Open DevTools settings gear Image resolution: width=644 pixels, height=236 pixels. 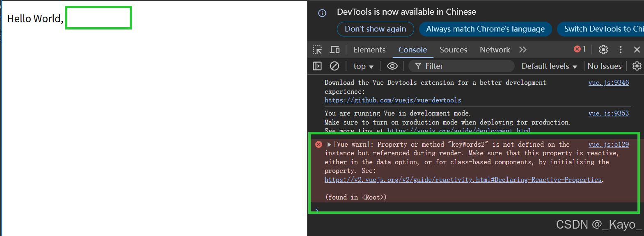[603, 50]
